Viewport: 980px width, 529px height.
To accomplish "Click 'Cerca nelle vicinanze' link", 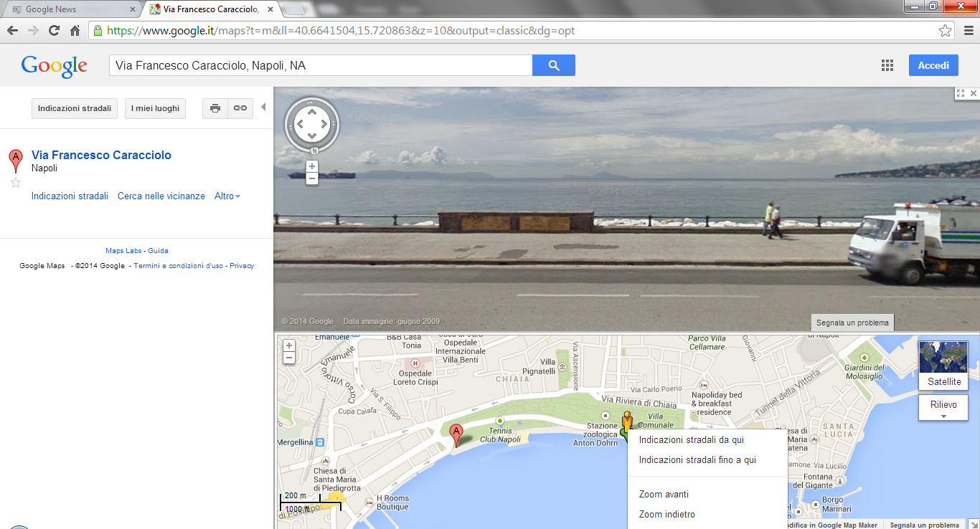I will click(161, 196).
